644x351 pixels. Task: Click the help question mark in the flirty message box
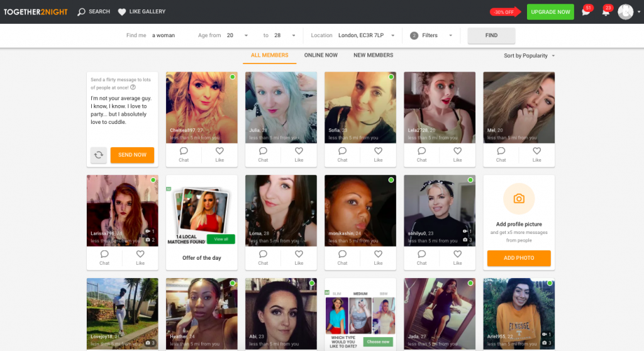click(133, 87)
